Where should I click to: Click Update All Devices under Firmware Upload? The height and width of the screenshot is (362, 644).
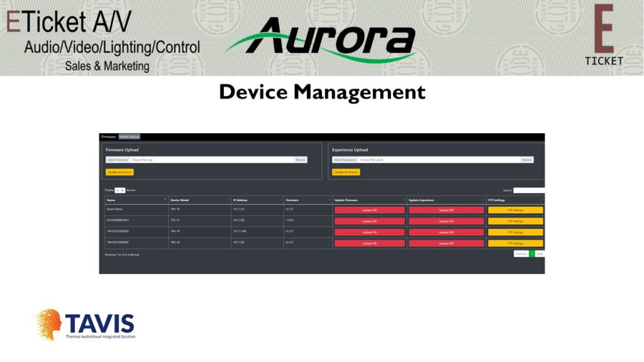click(x=119, y=172)
